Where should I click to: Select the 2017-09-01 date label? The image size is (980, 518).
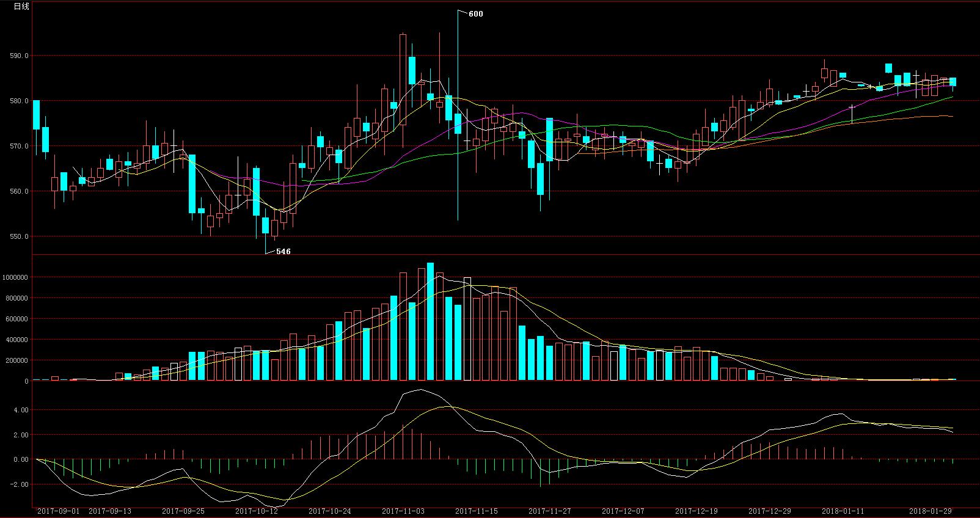59,511
